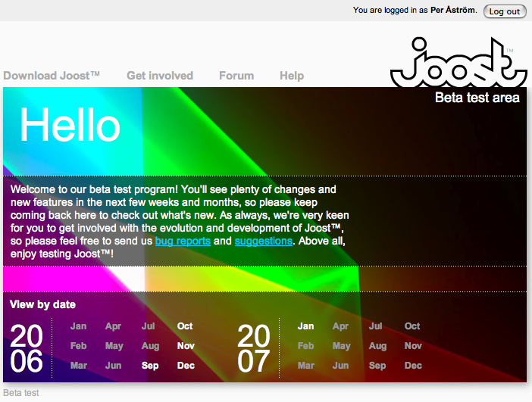This screenshot has height=402, width=532.
Task: Open the Get involved menu item
Action: [160, 76]
